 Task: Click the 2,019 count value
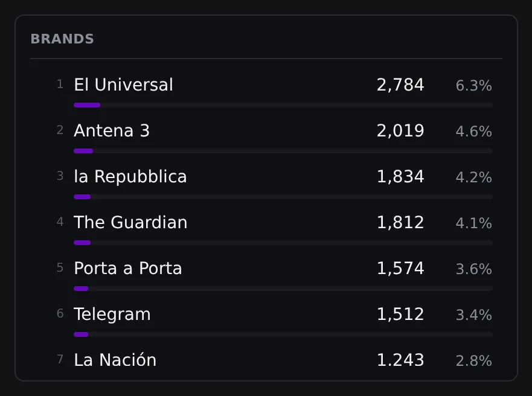[400, 130]
